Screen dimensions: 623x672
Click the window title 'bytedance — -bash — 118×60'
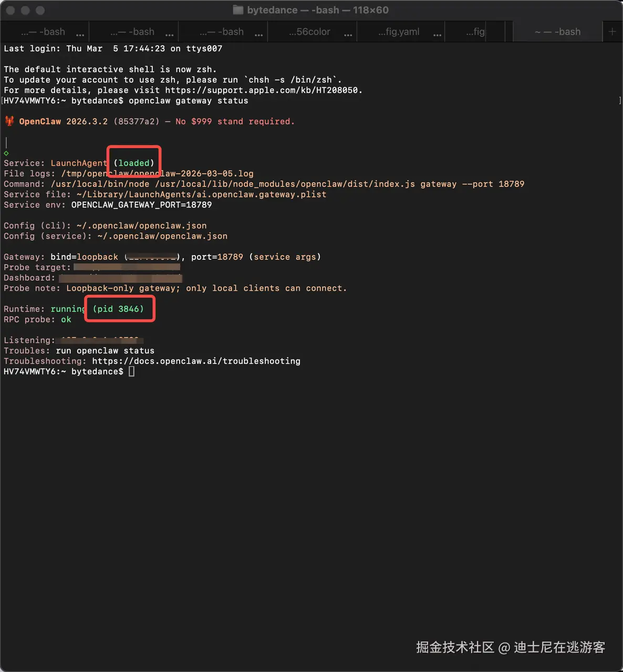[x=318, y=10]
